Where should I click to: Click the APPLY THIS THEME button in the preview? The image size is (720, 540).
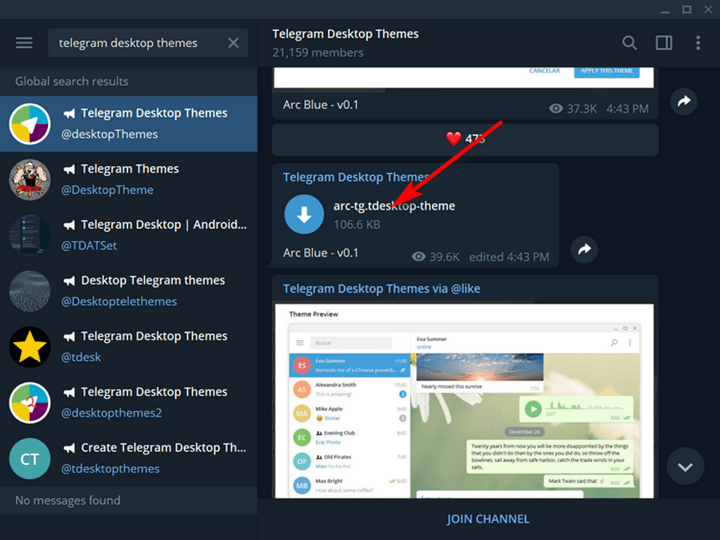tap(607, 72)
